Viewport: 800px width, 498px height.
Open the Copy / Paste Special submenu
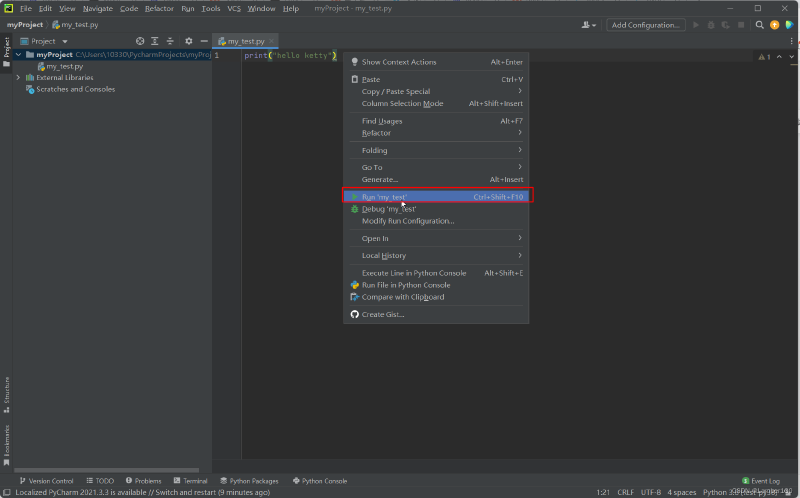pos(437,91)
